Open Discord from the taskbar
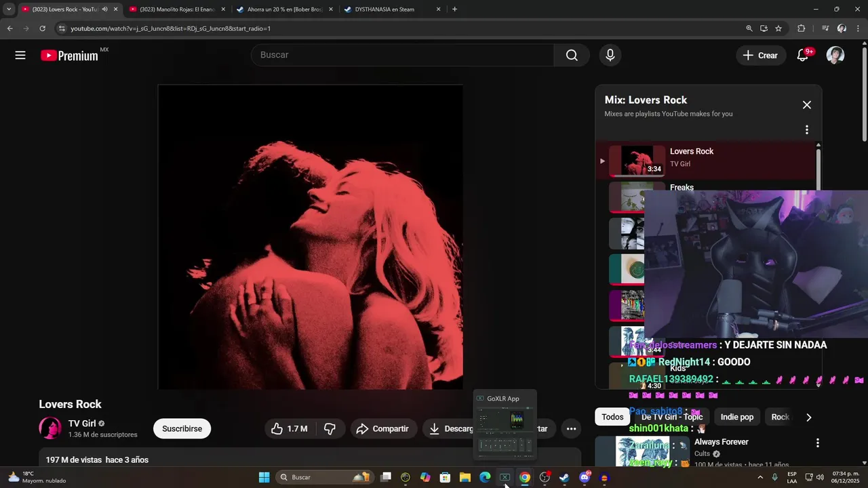Screen dimensions: 868x488 click(585, 477)
